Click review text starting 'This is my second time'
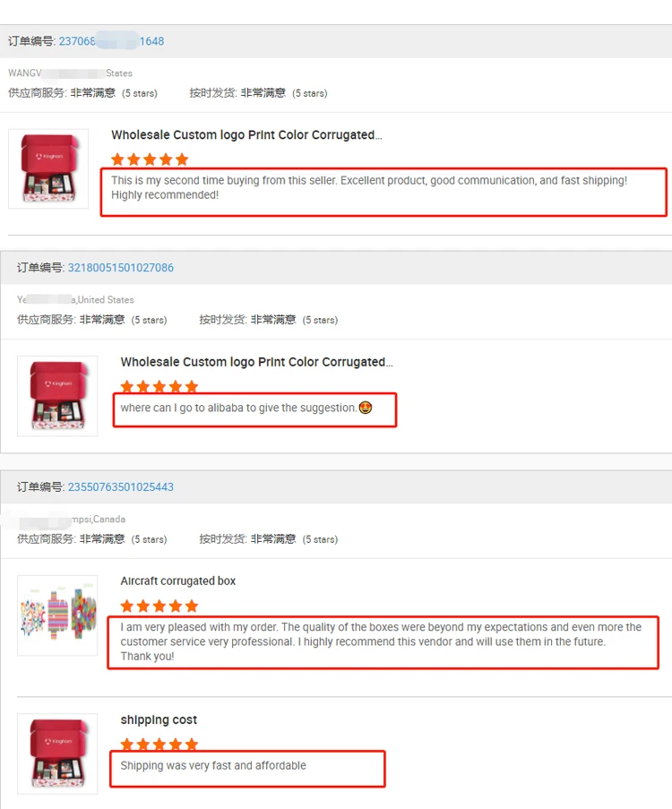Image resolution: width=672 pixels, height=809 pixels. (x=369, y=188)
